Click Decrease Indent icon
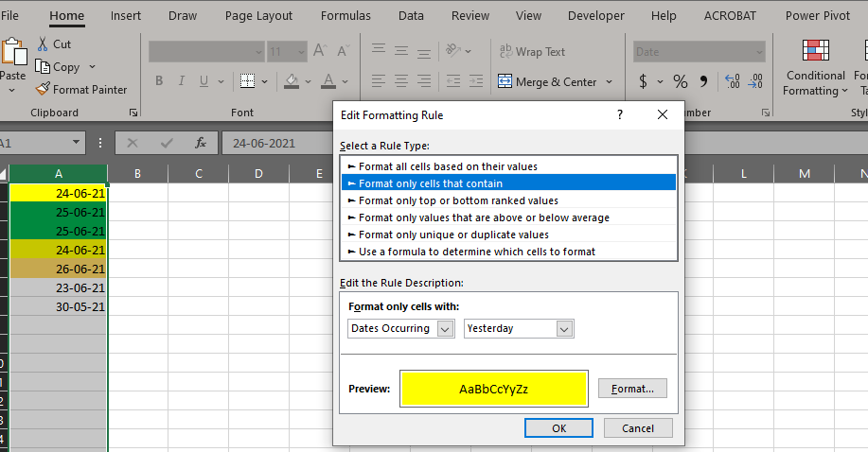The height and width of the screenshot is (452, 868). pos(453,81)
